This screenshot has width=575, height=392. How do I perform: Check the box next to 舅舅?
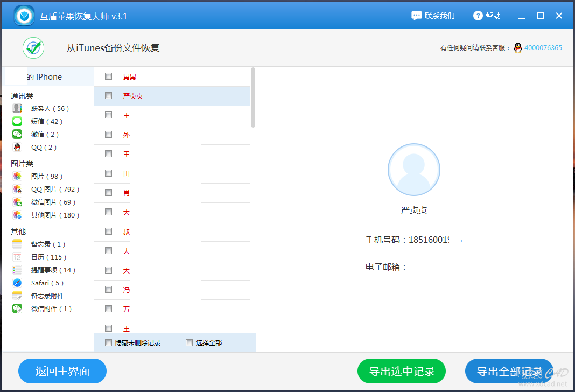(x=109, y=76)
